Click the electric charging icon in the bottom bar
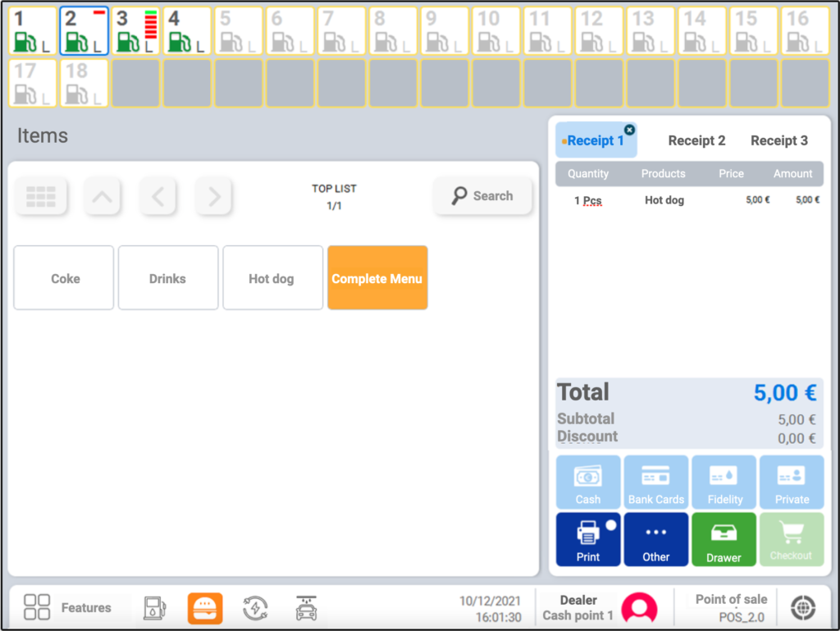 pyautogui.click(x=255, y=607)
